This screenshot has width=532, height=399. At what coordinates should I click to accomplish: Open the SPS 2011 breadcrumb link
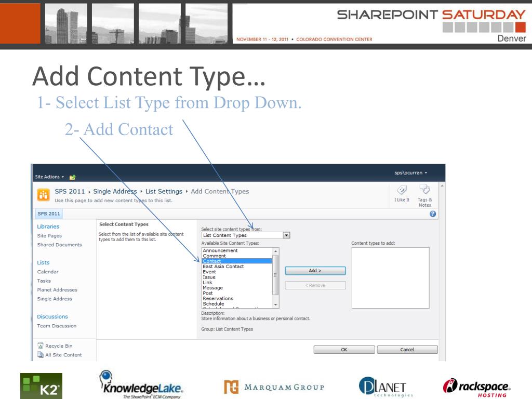(x=70, y=191)
